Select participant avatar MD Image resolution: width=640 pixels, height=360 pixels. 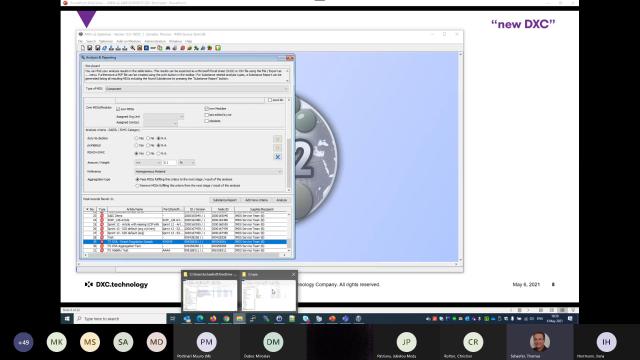(156, 342)
